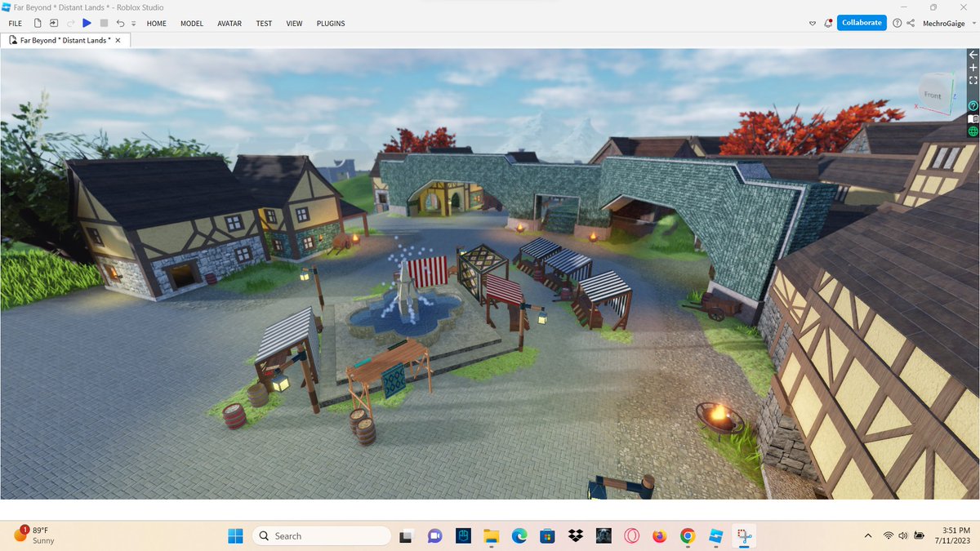
Task: Click the battery tray icon
Action: [919, 535]
